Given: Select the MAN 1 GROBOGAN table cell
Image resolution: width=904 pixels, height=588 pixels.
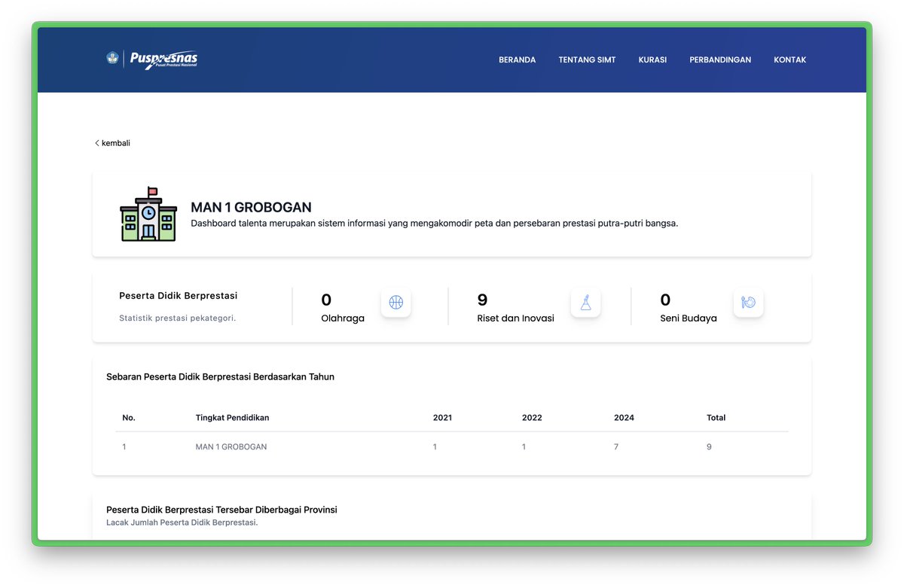Looking at the screenshot, I should click(x=231, y=447).
